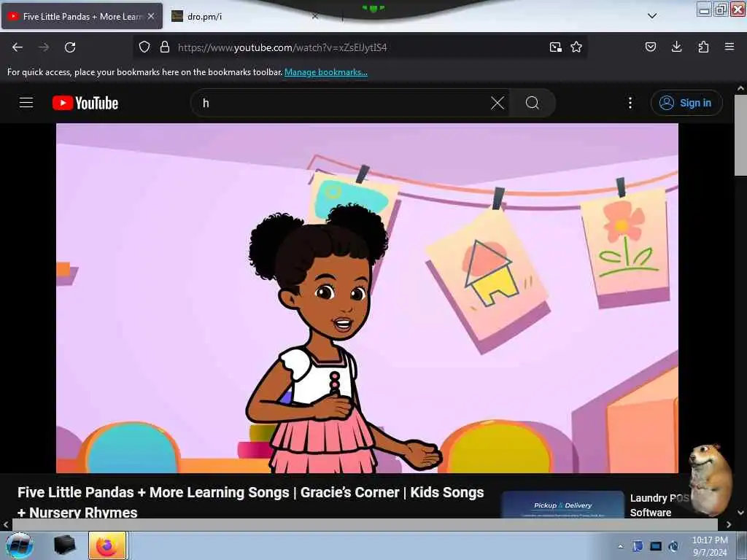Close the Five Little Pandas tab
747x560 pixels.
pos(151,16)
